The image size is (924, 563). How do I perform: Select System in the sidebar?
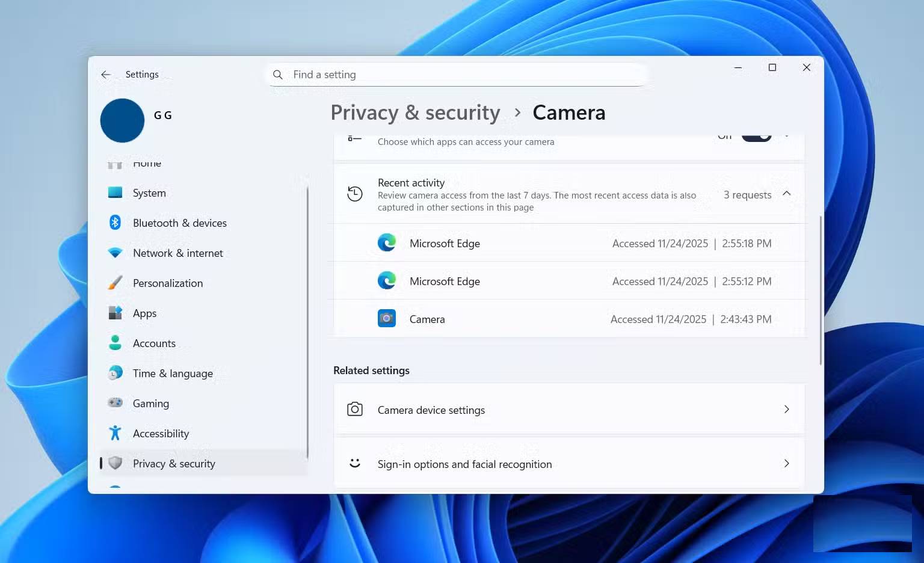pyautogui.click(x=149, y=192)
